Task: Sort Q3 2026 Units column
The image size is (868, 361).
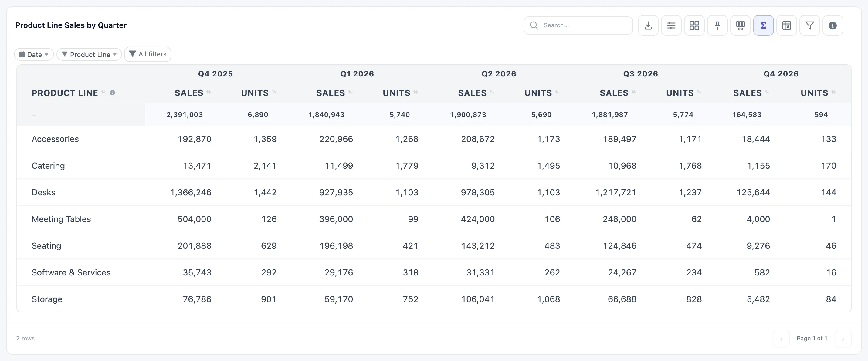Action: 699,92
